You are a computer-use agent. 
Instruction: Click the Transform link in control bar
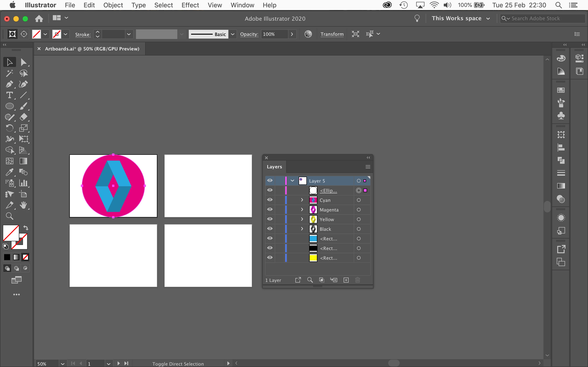pos(332,34)
